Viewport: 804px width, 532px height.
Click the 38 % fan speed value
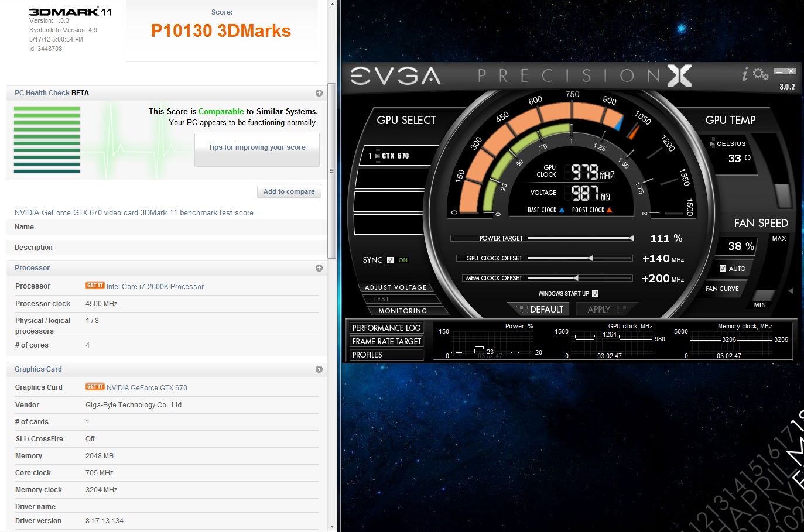point(741,246)
